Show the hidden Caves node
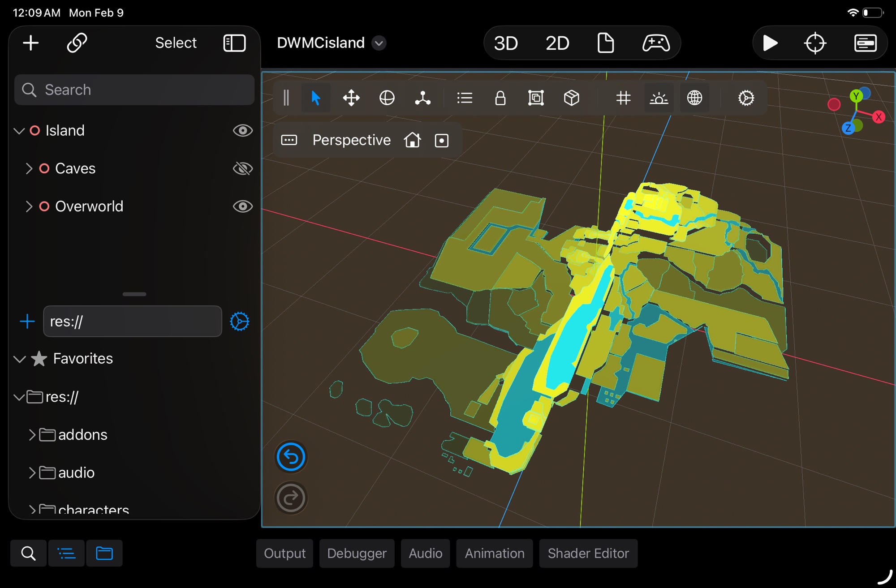This screenshot has height=588, width=896. [x=242, y=168]
